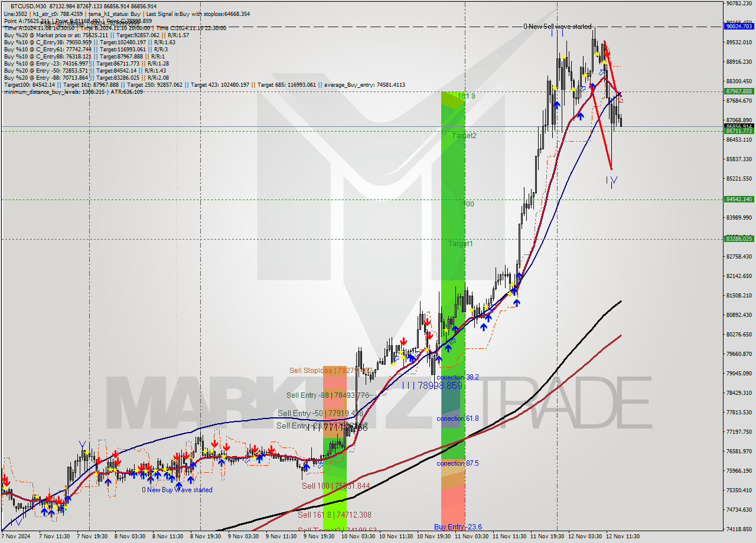Click the 74118.850 price axis value
Screen dimensions: 756x543
click(739, 529)
